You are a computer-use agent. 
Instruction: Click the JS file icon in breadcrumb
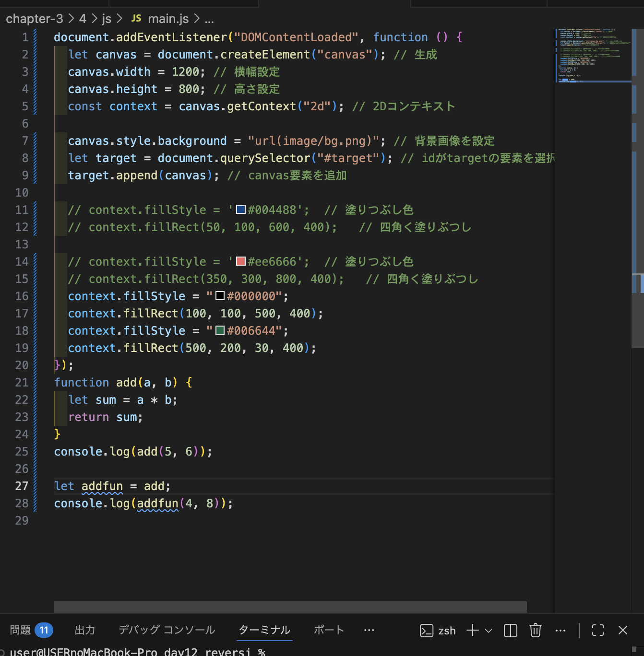[x=136, y=18]
